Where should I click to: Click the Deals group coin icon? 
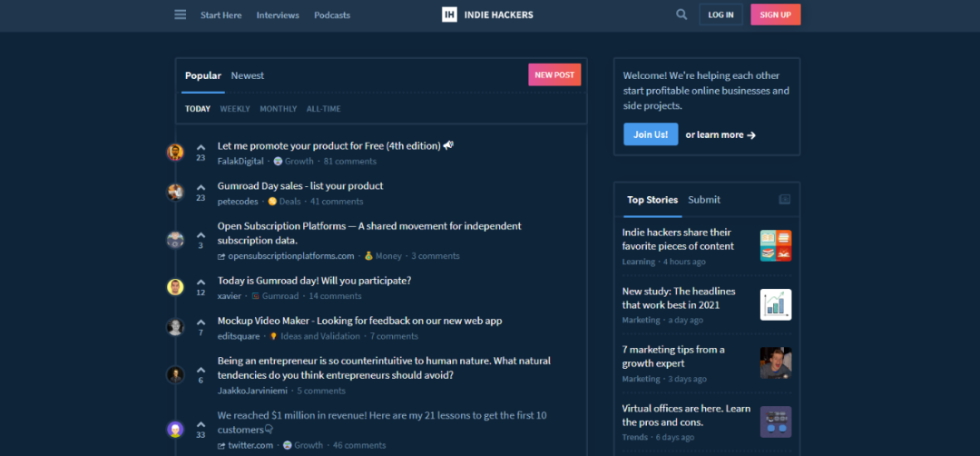[272, 202]
